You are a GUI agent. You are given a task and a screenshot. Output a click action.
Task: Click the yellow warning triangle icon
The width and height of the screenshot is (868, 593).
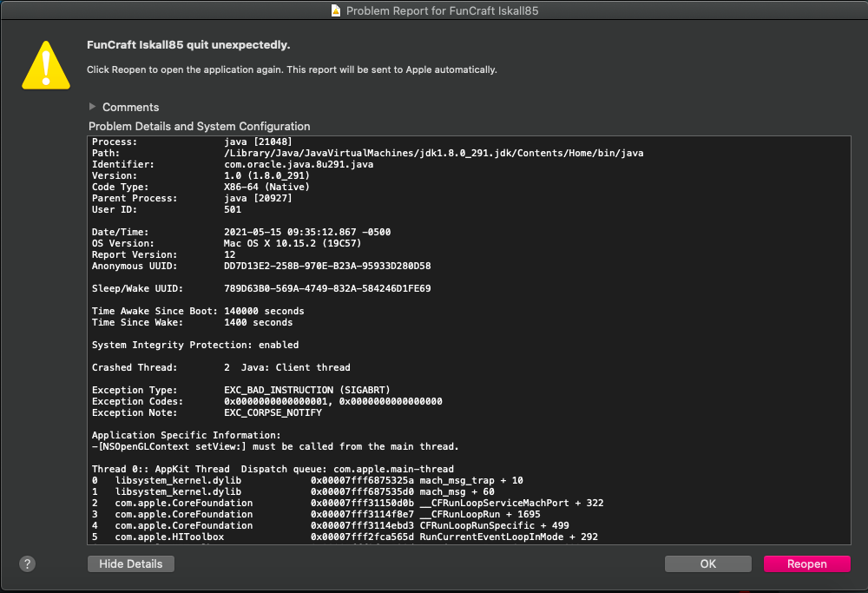[46, 65]
